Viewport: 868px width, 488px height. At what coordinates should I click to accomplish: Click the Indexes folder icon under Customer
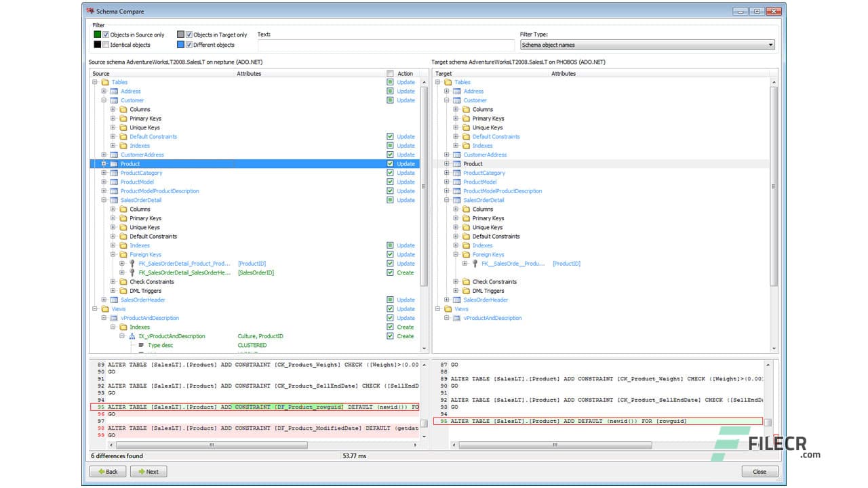coord(123,145)
